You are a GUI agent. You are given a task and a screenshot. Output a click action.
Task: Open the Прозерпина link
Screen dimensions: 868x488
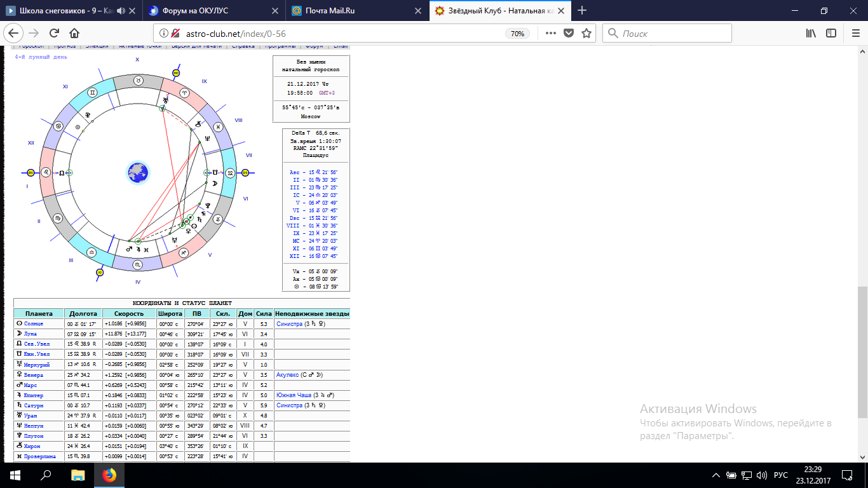40,456
